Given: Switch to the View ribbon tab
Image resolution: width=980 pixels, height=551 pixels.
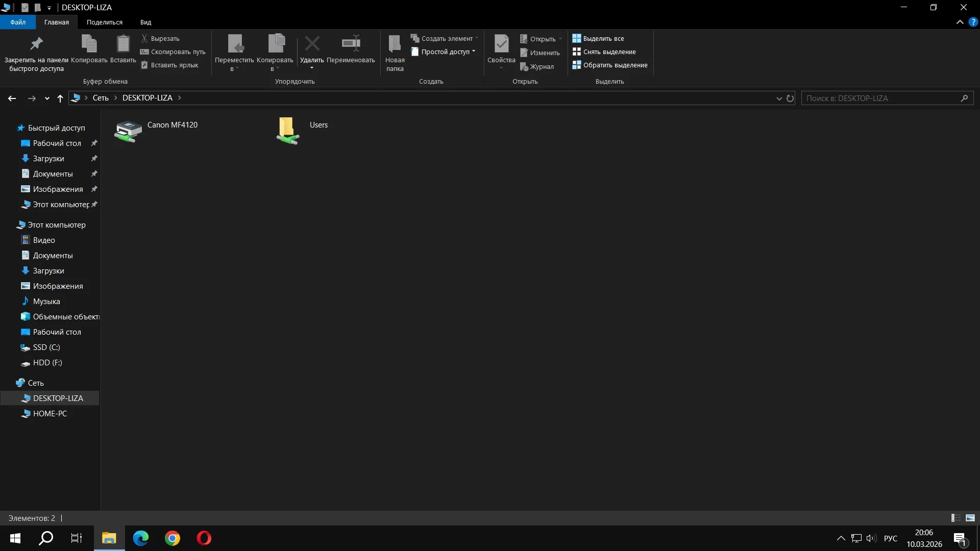Looking at the screenshot, I should [x=145, y=22].
